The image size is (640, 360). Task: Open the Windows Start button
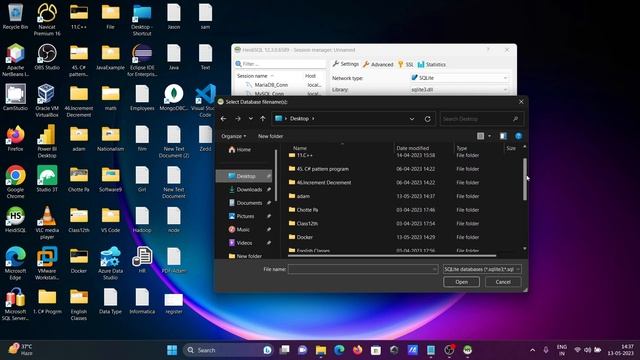[x=172, y=350]
